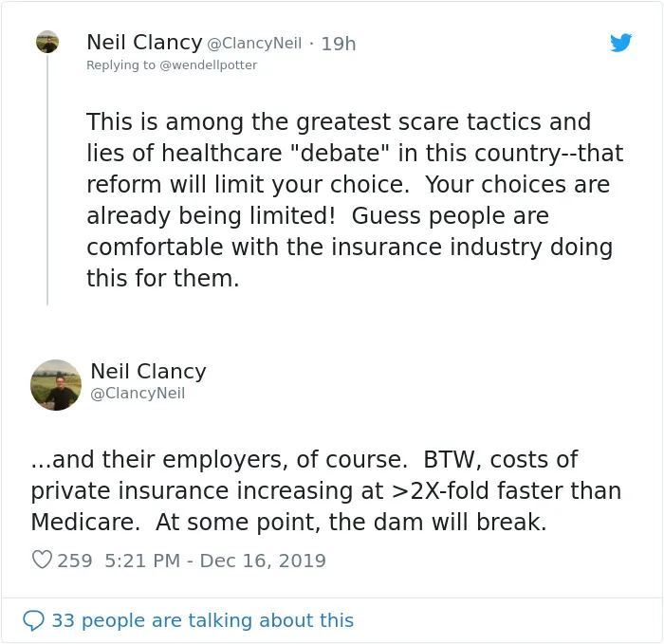Click the Twitter bird logo icon
The height and width of the screenshot is (644, 664).
(620, 43)
